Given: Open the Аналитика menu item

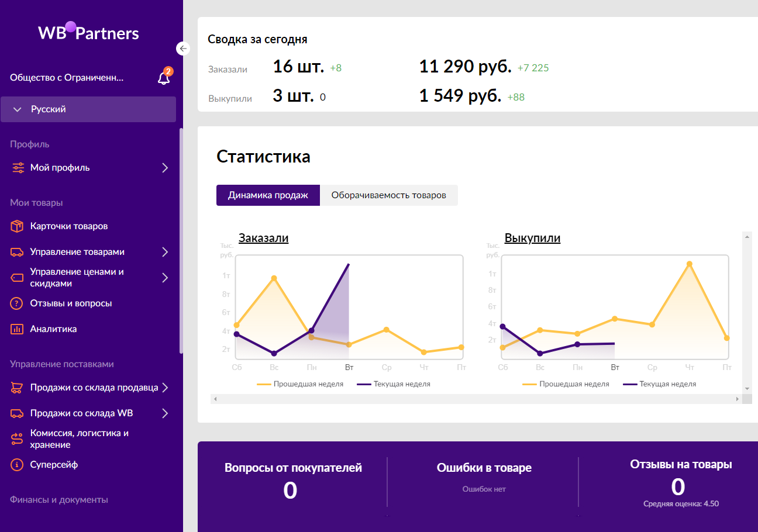Looking at the screenshot, I should [x=53, y=329].
